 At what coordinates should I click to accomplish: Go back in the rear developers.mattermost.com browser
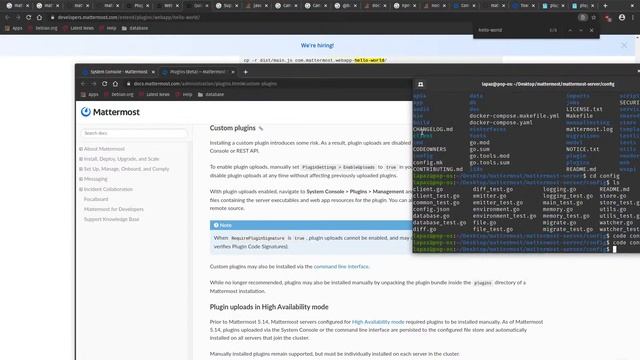coord(7,18)
